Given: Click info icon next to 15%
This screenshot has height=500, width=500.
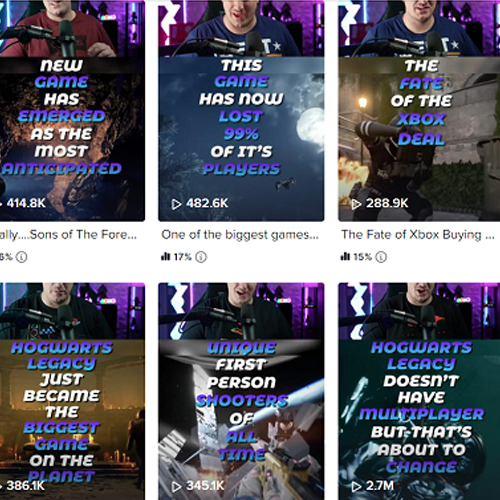Looking at the screenshot, I should pyautogui.click(x=381, y=257).
